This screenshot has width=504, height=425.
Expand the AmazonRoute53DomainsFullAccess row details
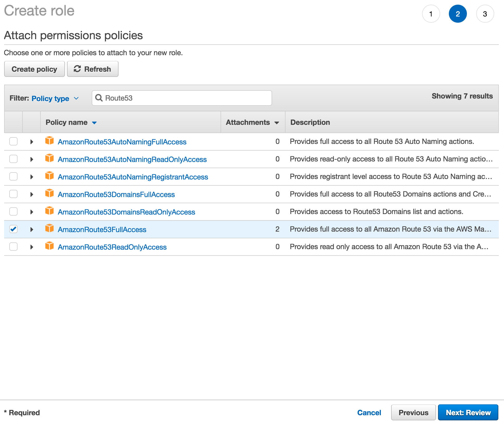coord(31,194)
